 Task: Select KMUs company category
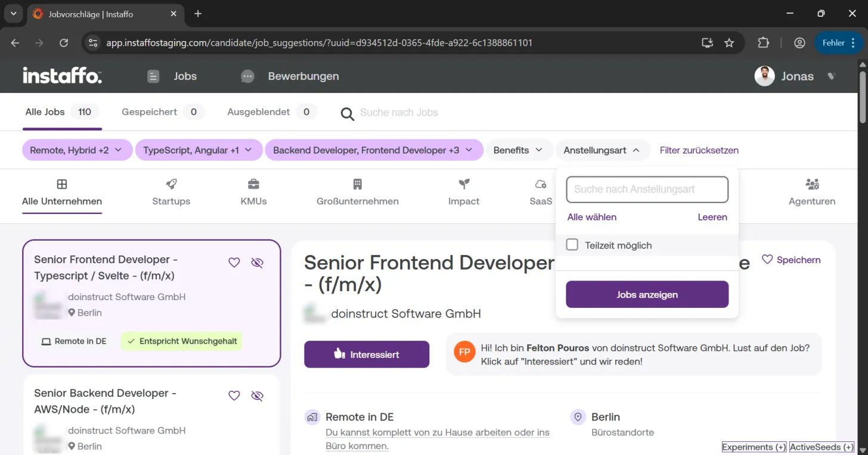coord(253,192)
